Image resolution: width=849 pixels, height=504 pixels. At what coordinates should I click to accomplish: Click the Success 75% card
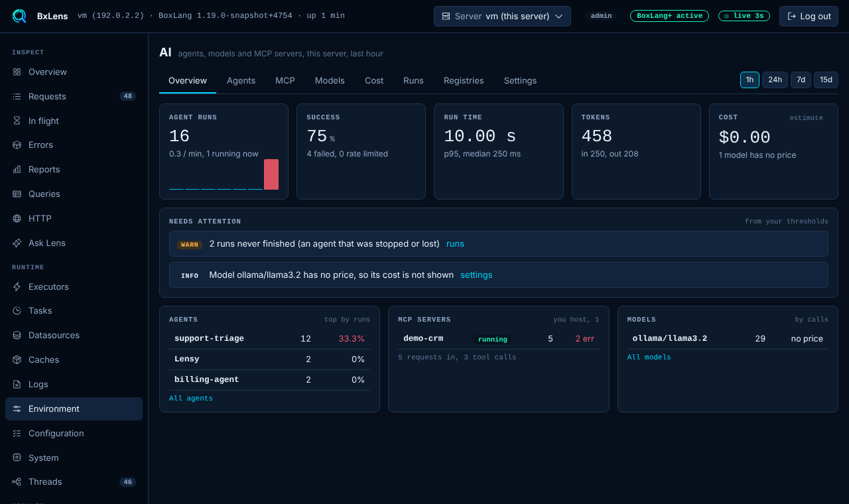pos(361,151)
